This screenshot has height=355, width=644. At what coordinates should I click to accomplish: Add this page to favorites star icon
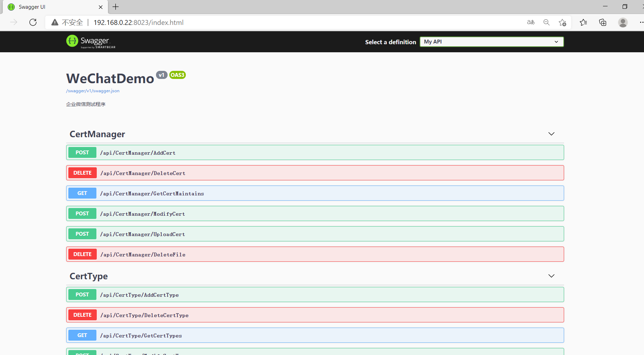(x=562, y=22)
